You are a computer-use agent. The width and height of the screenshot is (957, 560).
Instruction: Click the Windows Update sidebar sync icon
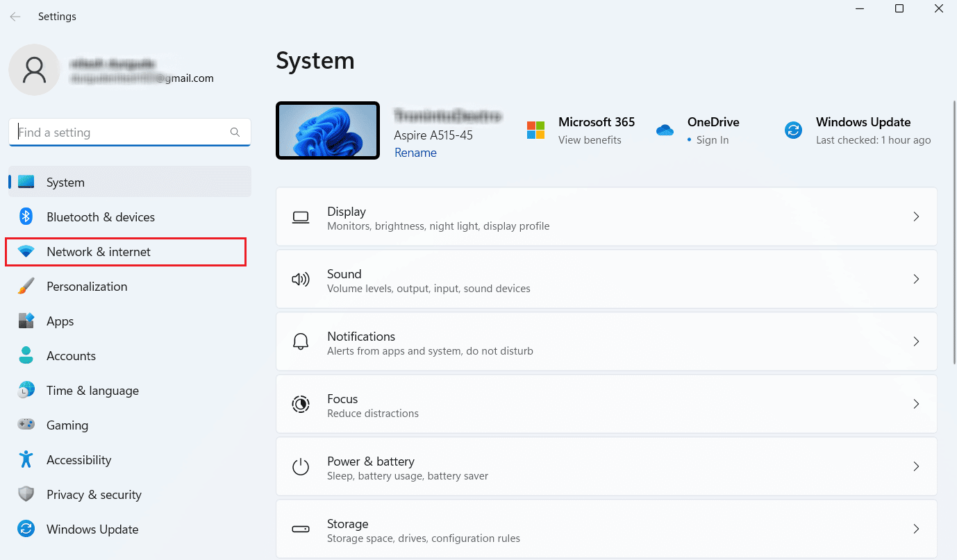coord(26,529)
